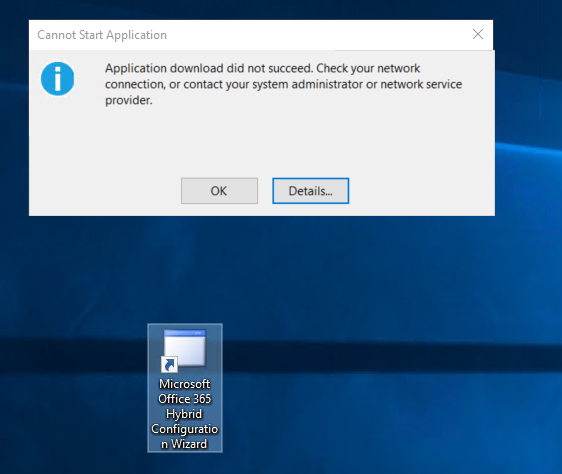
Task: Click blank dialog area left of OK
Action: [104, 191]
